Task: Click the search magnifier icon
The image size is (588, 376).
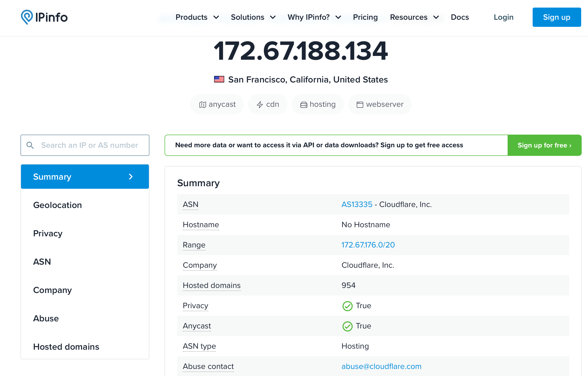Action: 30,145
